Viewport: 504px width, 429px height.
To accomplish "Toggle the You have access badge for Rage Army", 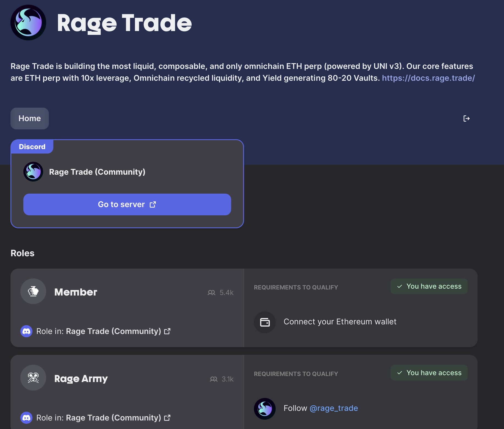I will point(429,373).
